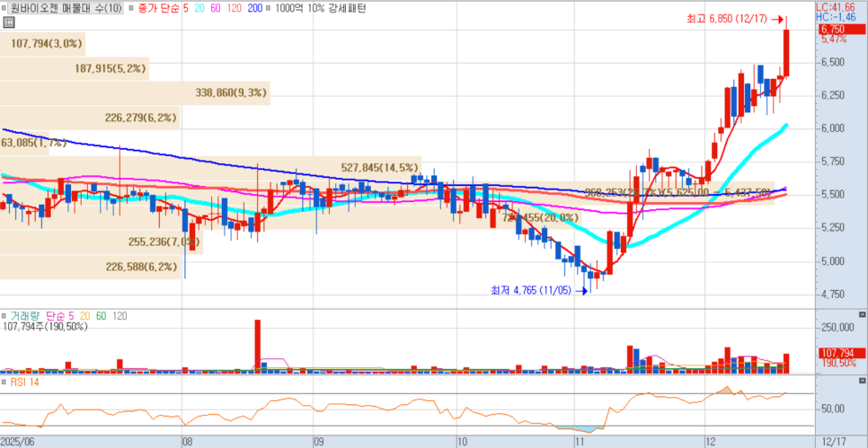Select the magenta 60-day moving average legend in price chart
The image size is (868, 448).
coord(215,8)
